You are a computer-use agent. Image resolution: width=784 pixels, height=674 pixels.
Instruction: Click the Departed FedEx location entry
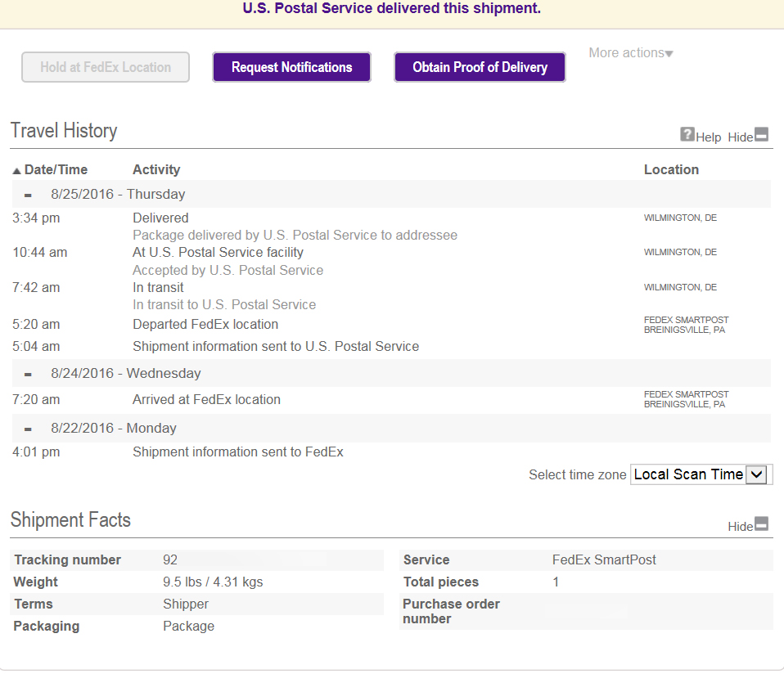(x=205, y=325)
